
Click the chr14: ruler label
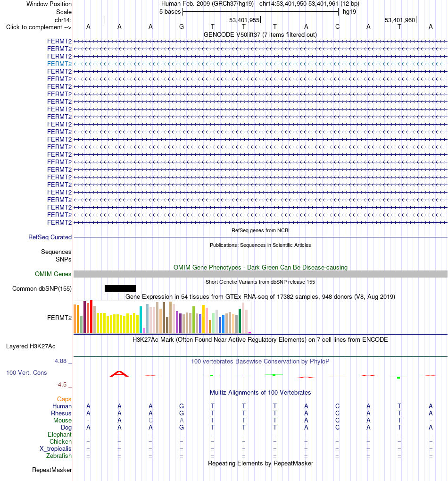pyautogui.click(x=63, y=20)
